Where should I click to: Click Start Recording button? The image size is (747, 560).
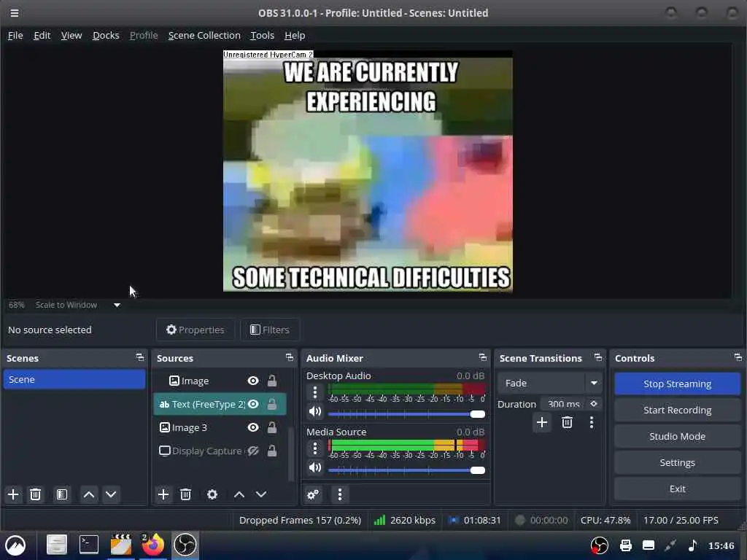click(x=678, y=410)
